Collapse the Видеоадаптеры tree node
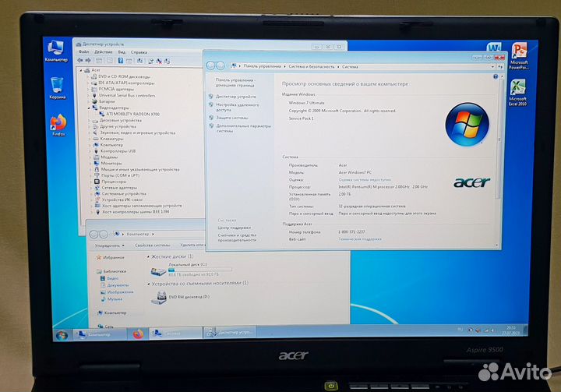 [88, 108]
